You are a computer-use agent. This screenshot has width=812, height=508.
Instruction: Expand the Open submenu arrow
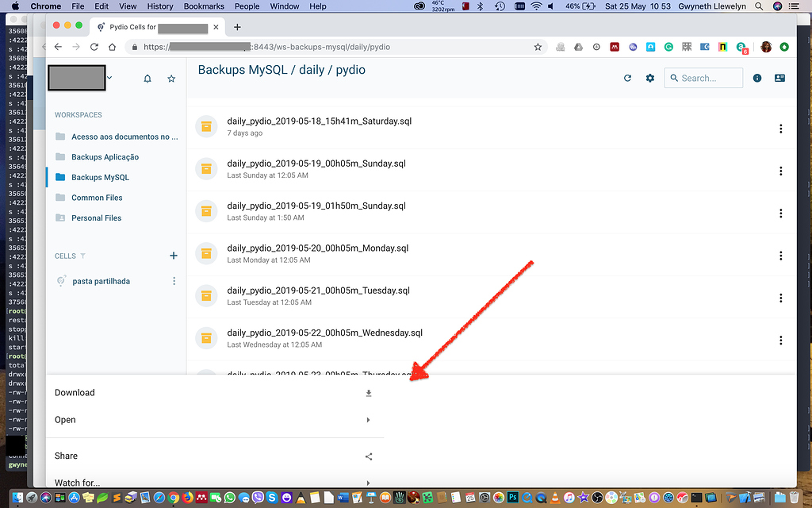click(368, 420)
